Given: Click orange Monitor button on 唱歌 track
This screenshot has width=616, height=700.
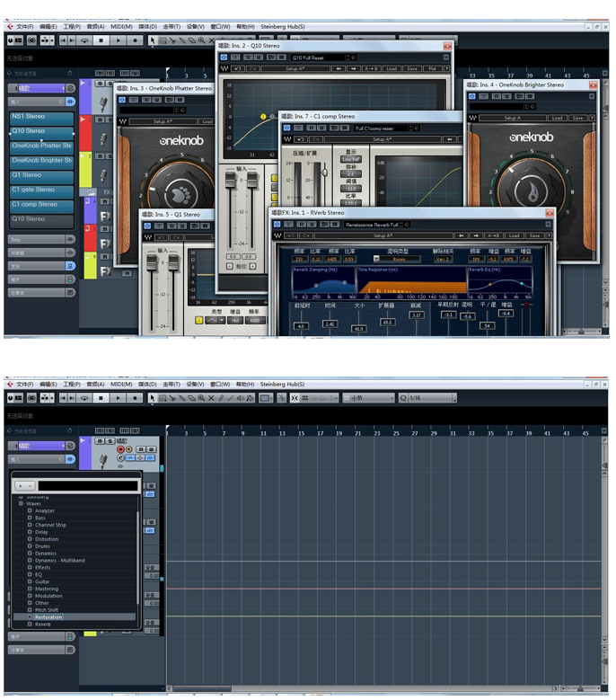Looking at the screenshot, I should (x=129, y=449).
